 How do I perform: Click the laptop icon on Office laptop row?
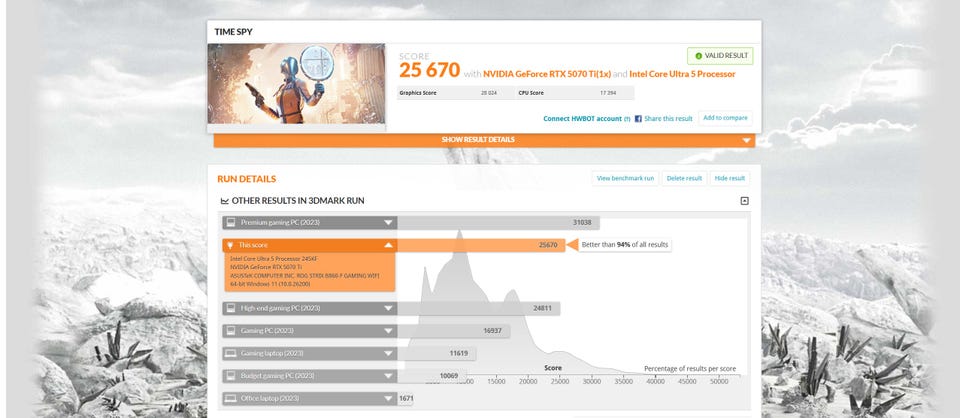[x=231, y=398]
